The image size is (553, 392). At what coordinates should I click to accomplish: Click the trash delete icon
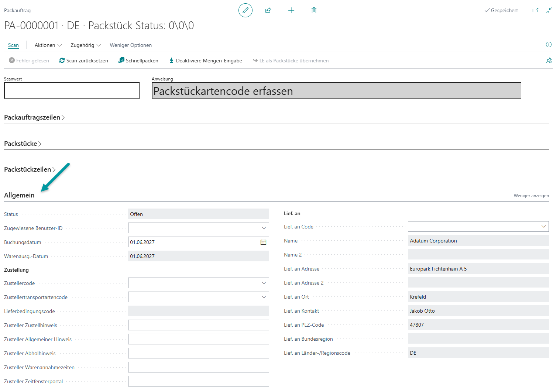tap(314, 10)
